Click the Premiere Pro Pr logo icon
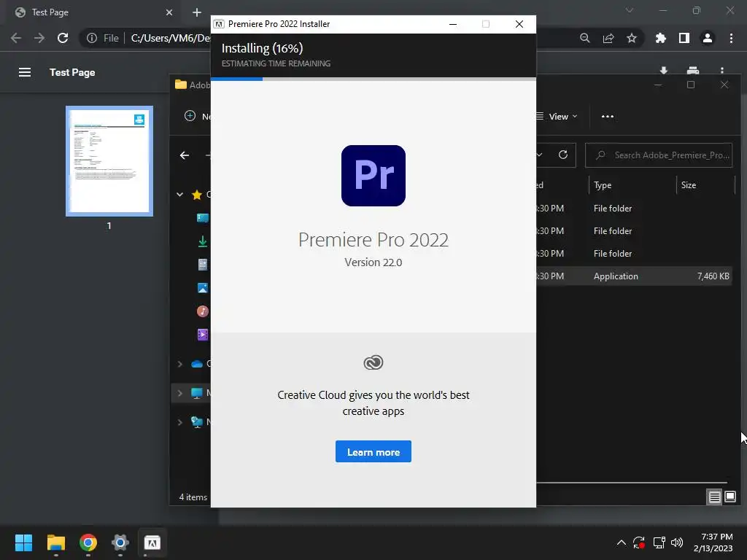 (x=373, y=176)
